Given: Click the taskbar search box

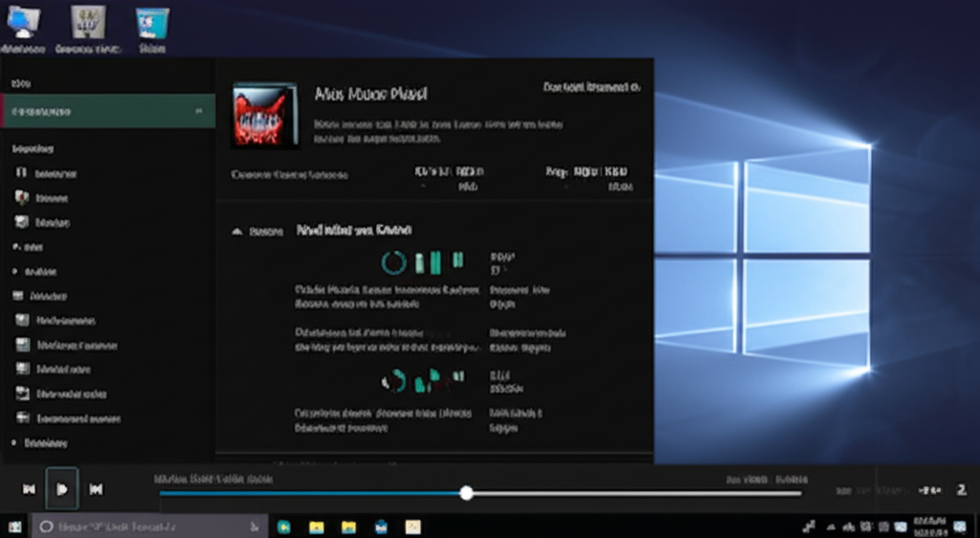Looking at the screenshot, I should 149,527.
